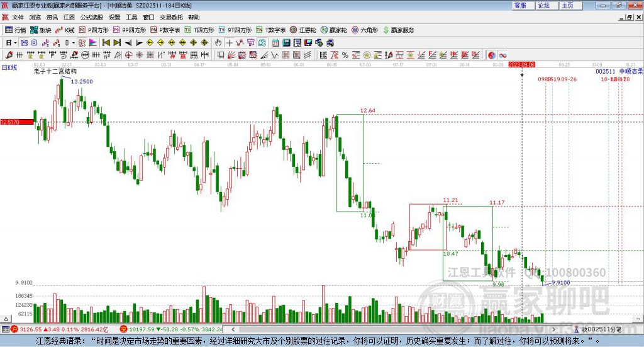Click the colored flag icon
Screen dimensions: 644x347
(93, 43)
